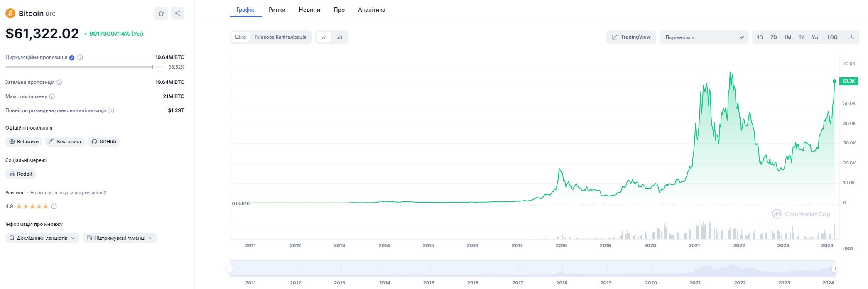Screen dimensions: 868x289
Task: Open the Біла книга link
Action: click(x=65, y=142)
